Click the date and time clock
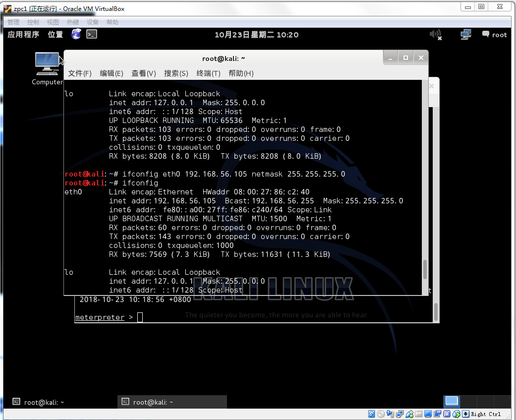 (257, 35)
